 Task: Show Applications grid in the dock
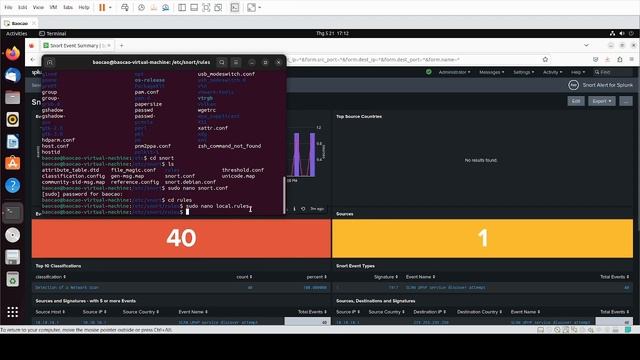click(x=13, y=312)
